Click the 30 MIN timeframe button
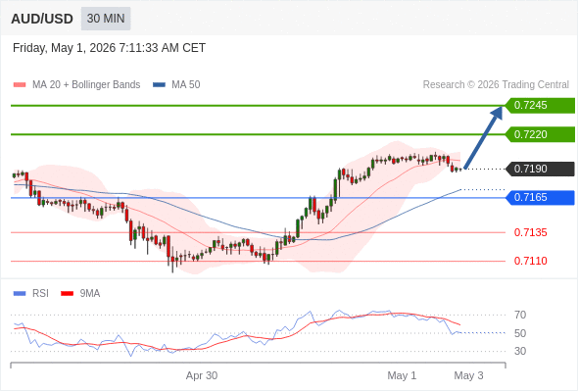 (106, 19)
